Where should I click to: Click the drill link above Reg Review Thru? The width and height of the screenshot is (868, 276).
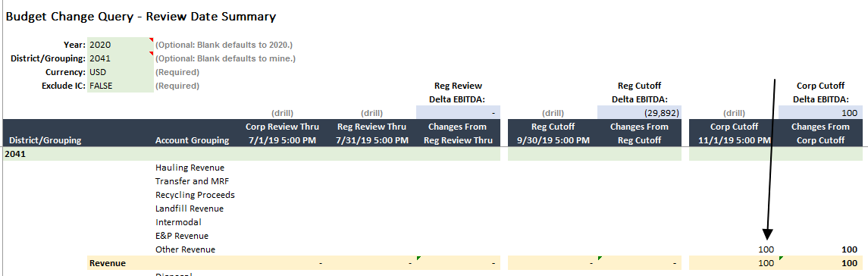371,113
